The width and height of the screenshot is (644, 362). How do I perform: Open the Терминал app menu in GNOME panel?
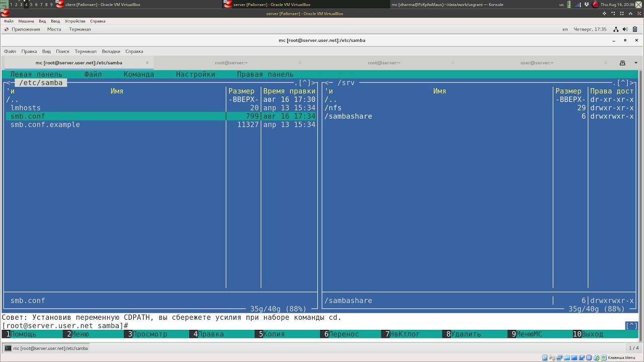coord(80,29)
